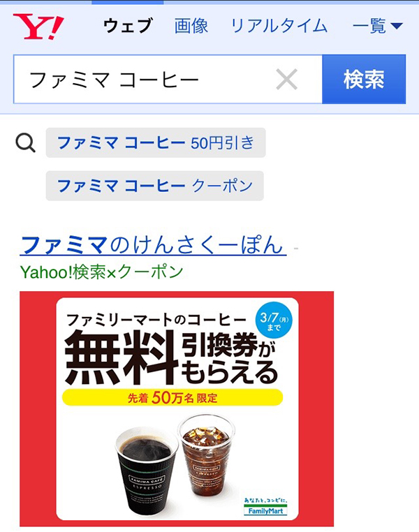
Task: Click the FamilyMart logo in banner
Action: tap(265, 508)
